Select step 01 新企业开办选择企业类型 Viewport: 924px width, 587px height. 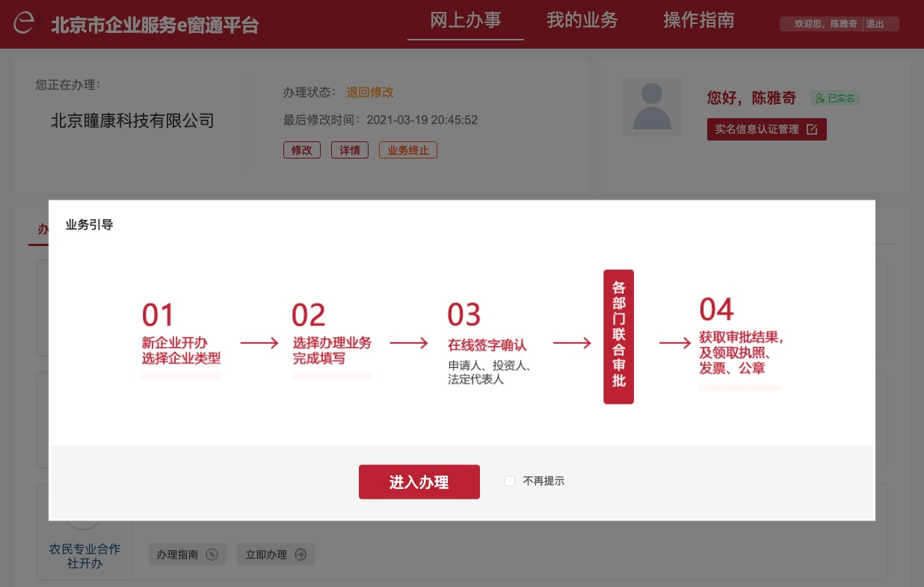(x=181, y=351)
